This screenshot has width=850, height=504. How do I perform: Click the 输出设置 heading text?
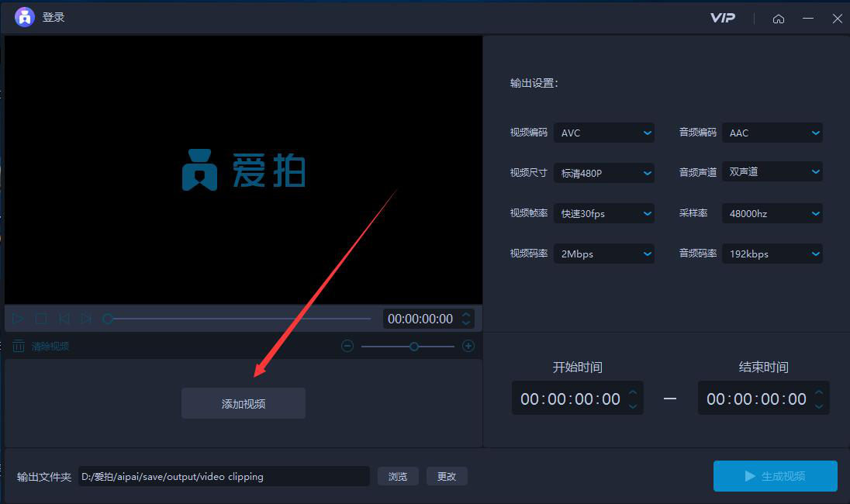pyautogui.click(x=534, y=83)
